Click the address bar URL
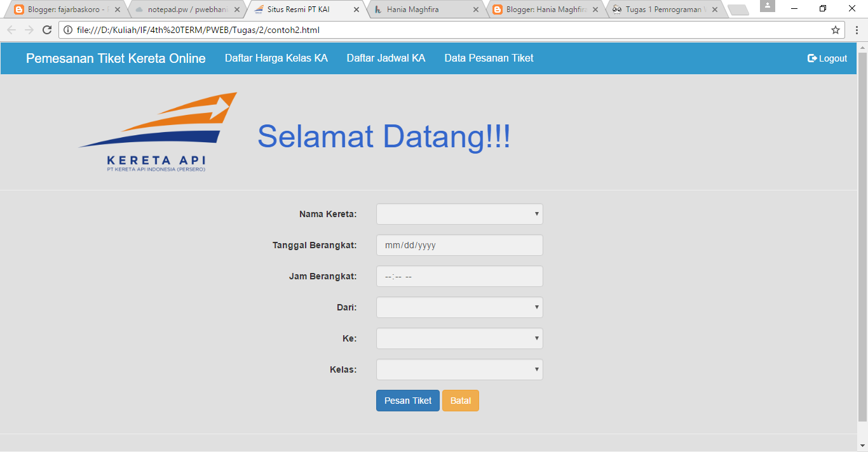This screenshot has width=868, height=452. (x=198, y=30)
